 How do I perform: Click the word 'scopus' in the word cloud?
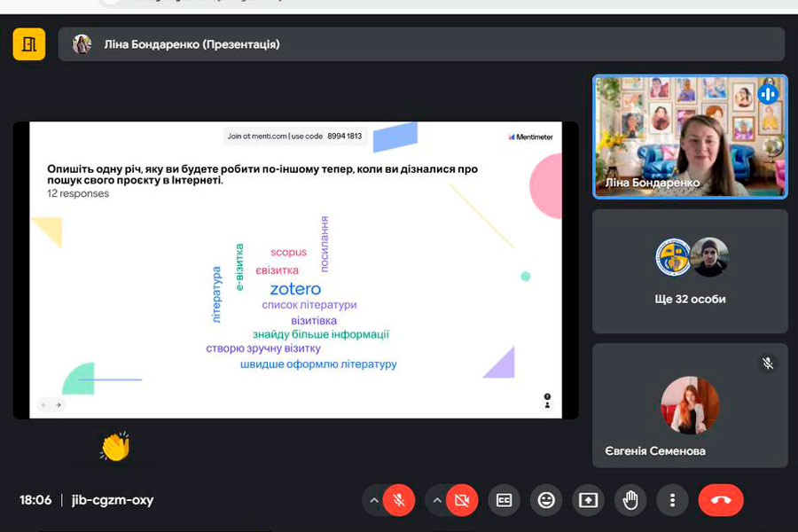[288, 252]
